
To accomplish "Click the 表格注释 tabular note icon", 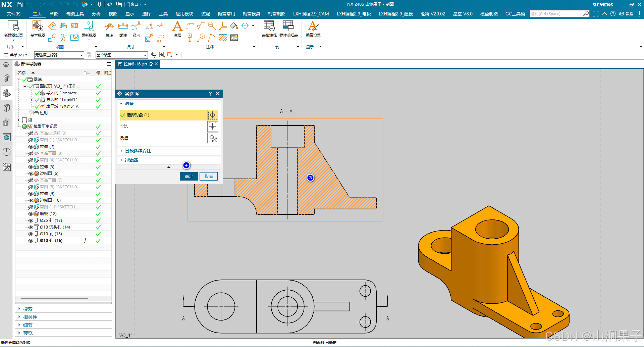I will (x=269, y=26).
